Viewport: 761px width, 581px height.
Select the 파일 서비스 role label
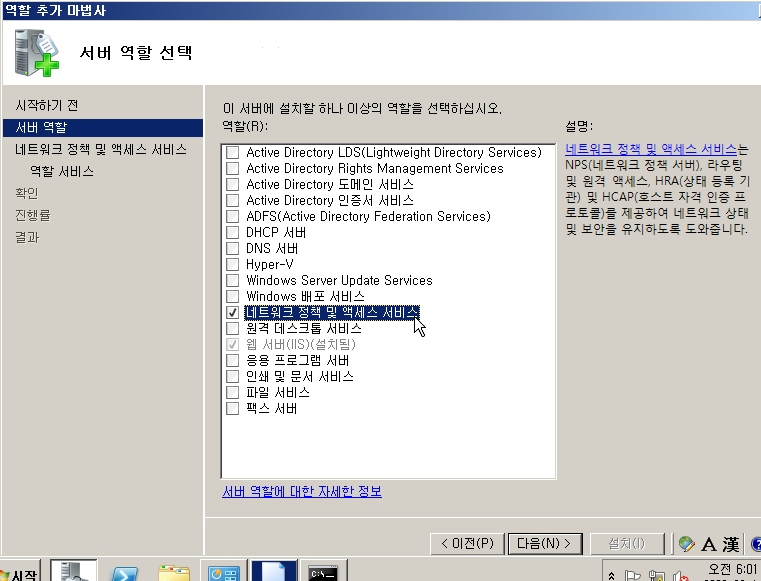point(278,393)
